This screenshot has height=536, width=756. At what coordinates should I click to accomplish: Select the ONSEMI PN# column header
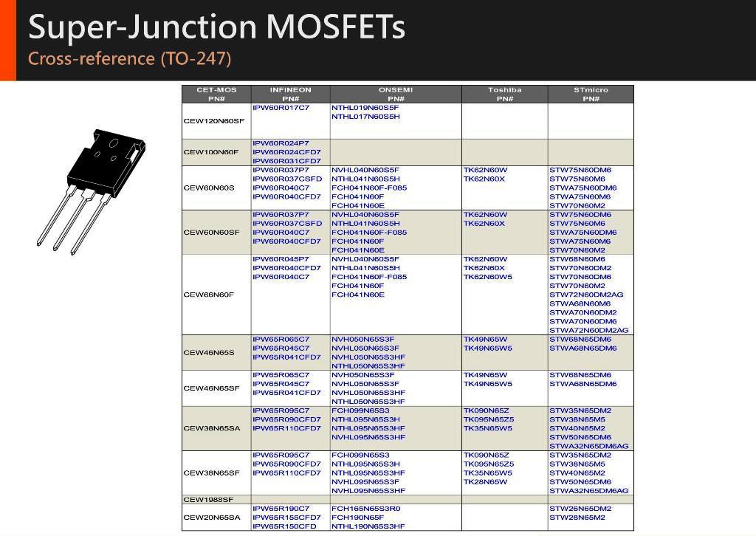tap(396, 94)
